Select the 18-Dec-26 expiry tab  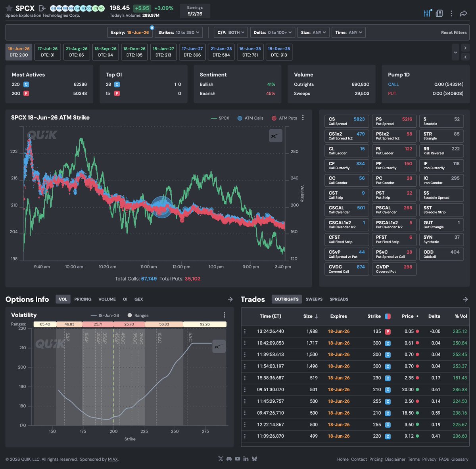point(134,52)
